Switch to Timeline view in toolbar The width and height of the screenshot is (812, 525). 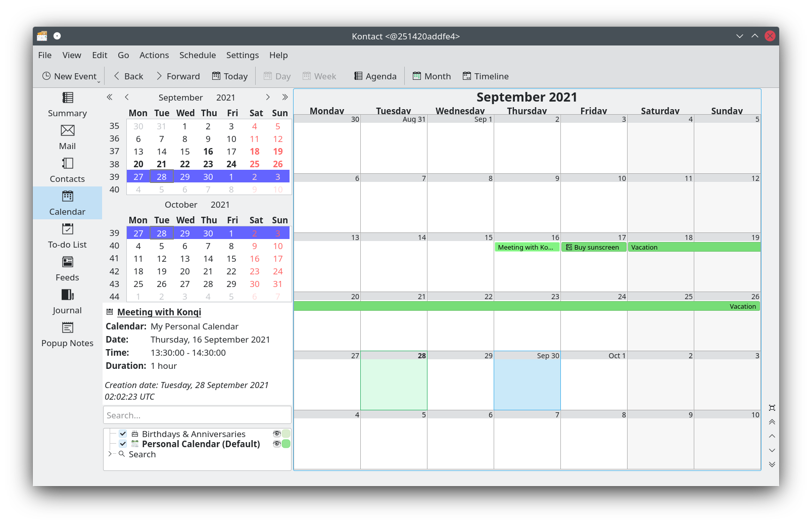(x=486, y=76)
